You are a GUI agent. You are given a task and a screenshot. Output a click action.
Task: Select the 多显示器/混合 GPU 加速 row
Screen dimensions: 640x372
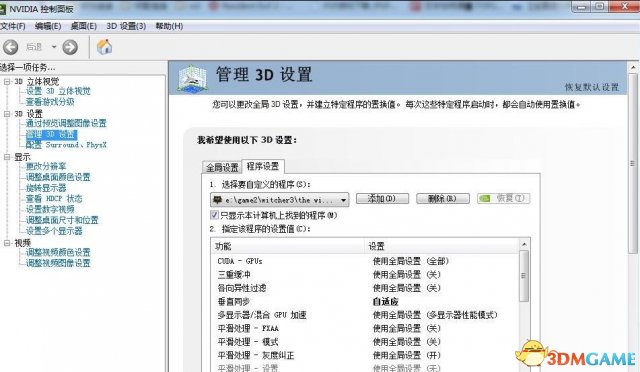click(365, 315)
